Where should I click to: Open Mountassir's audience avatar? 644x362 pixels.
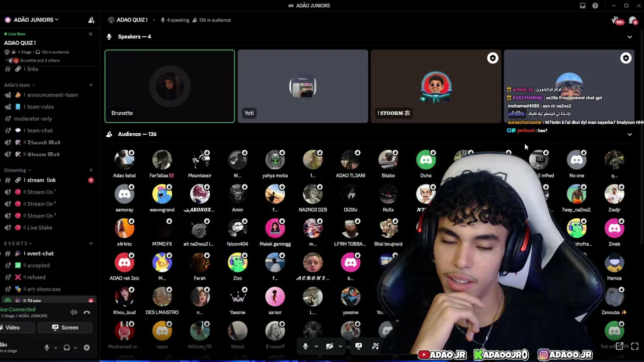[200, 160]
